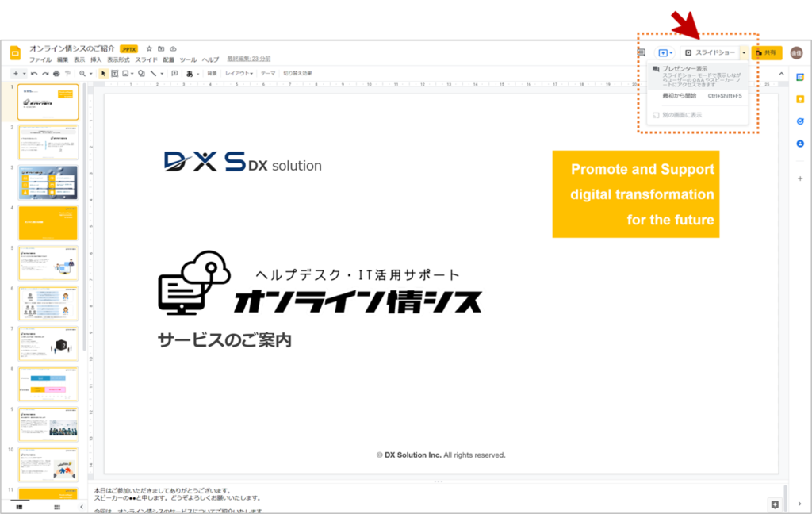
Task: Open present-to-meeting dropdown button
Action: 665,53
